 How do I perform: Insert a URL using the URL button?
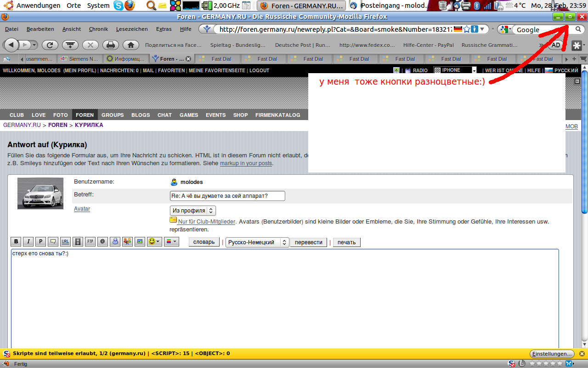click(x=66, y=241)
